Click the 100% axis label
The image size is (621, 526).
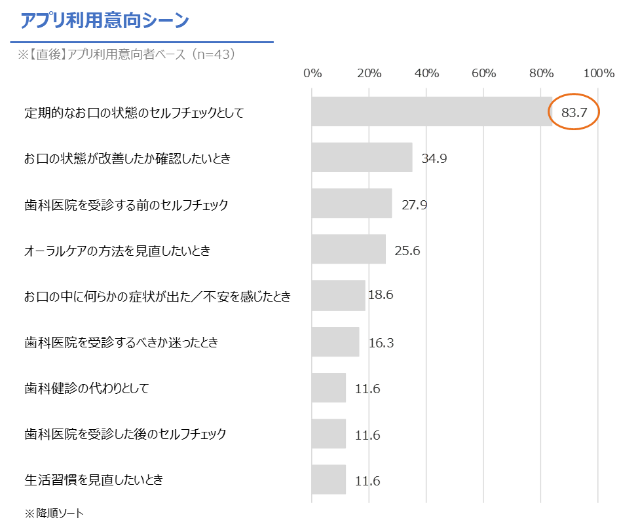click(599, 73)
